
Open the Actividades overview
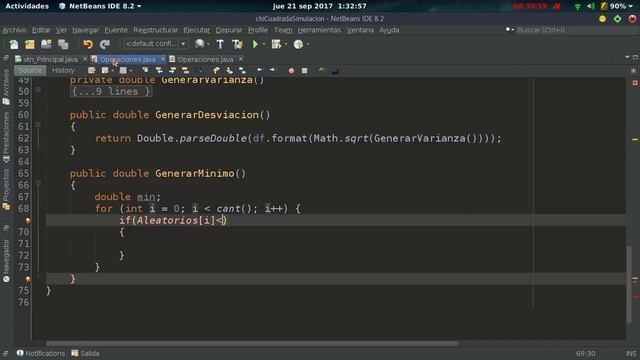(x=27, y=6)
